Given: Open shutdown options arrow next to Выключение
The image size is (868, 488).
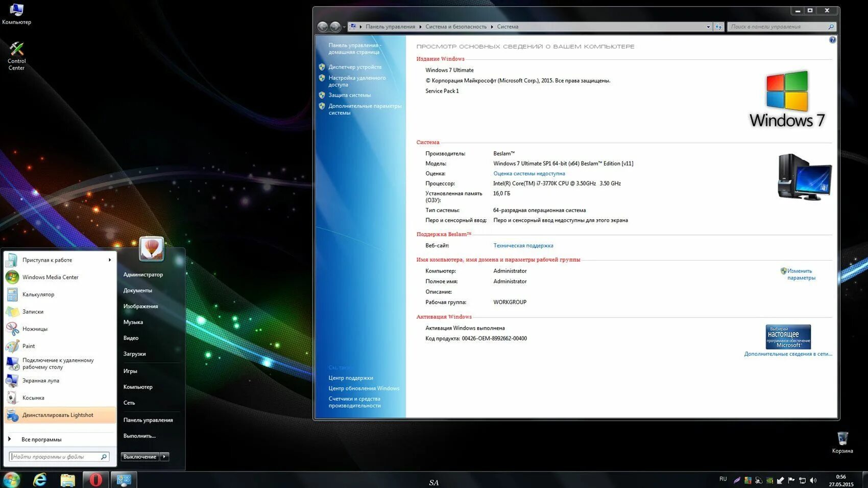Looking at the screenshot, I should (164, 457).
